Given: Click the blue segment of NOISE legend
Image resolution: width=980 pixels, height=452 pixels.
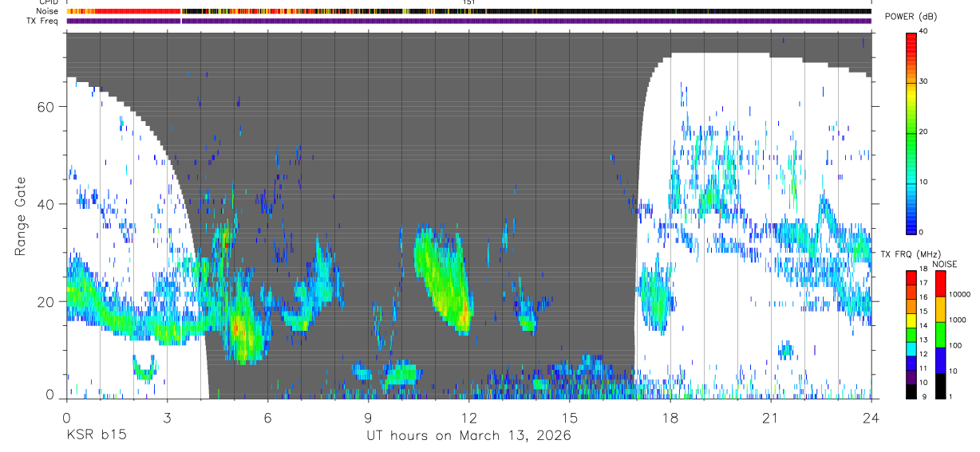Looking at the screenshot, I should tap(940, 360).
